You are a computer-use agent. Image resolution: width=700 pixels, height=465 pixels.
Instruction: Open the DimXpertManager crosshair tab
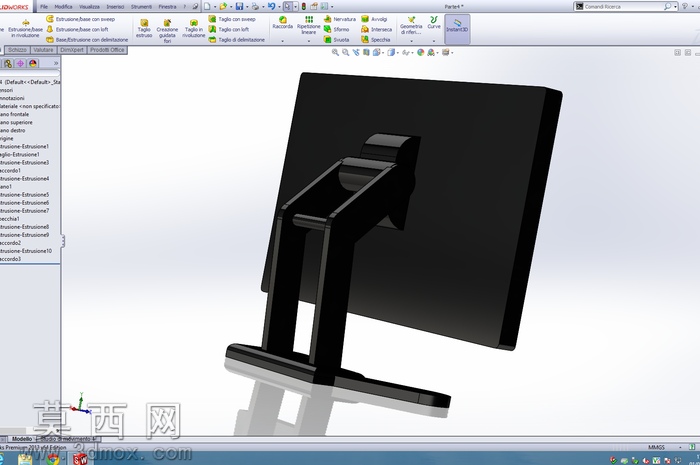pos(20,63)
